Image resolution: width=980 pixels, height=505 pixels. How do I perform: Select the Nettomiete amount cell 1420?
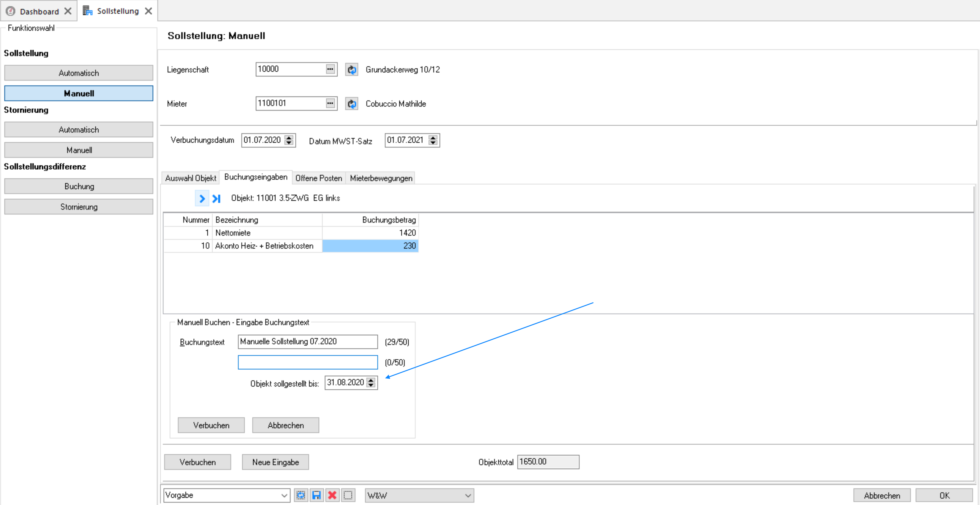pos(370,233)
